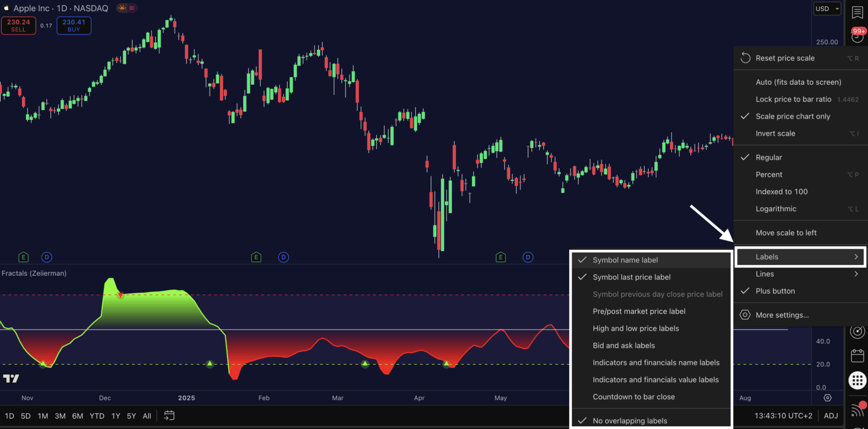Select Invert scale menu item
This screenshot has height=429, width=868.
[x=800, y=133]
